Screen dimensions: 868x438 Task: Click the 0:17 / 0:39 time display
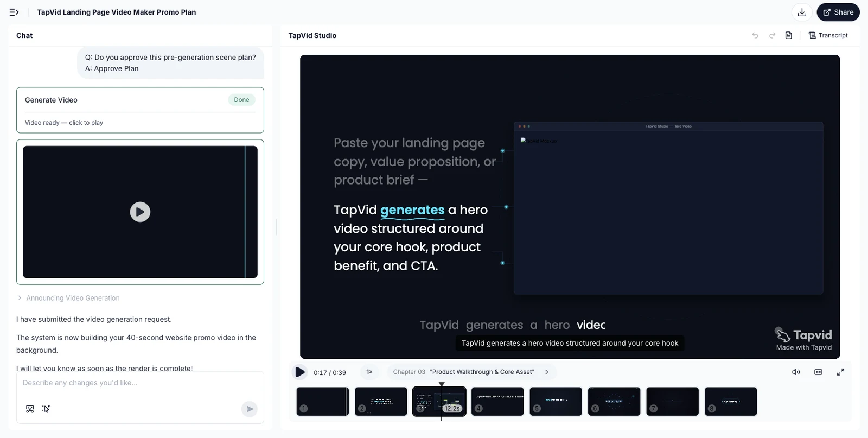pyautogui.click(x=330, y=373)
